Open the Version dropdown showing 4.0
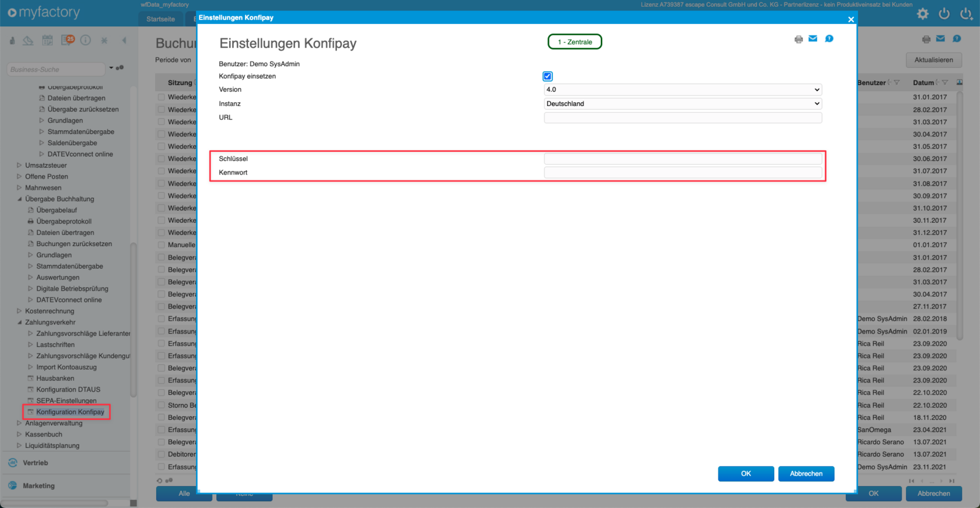Viewport: 980px width, 508px height. [x=683, y=89]
